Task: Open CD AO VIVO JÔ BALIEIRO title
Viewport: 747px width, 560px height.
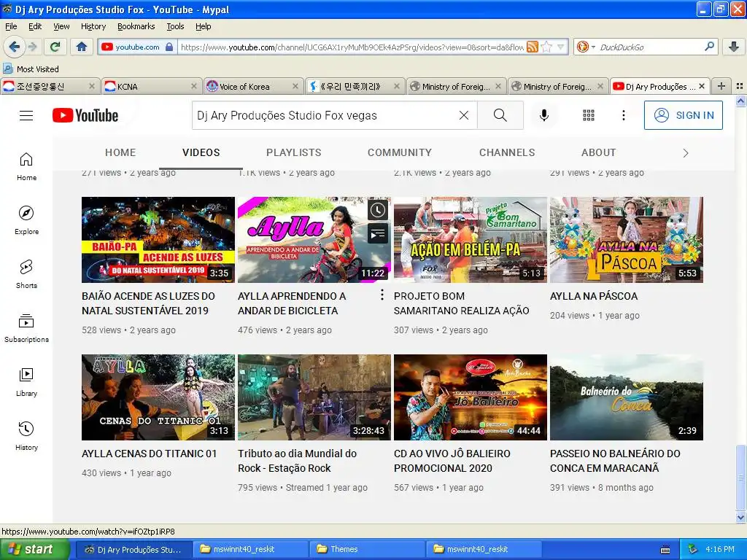Action: point(452,461)
